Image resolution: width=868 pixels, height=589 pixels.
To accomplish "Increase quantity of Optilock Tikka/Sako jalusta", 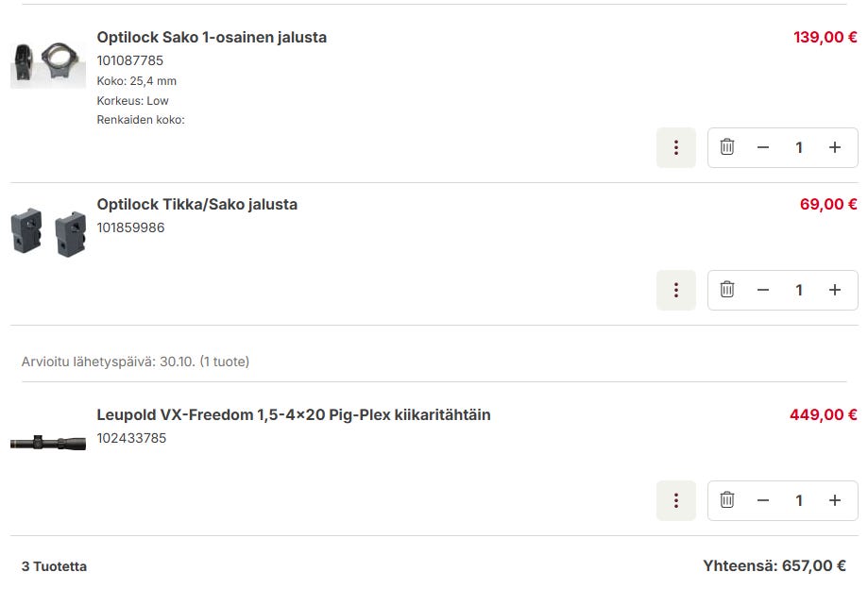I will pos(835,290).
